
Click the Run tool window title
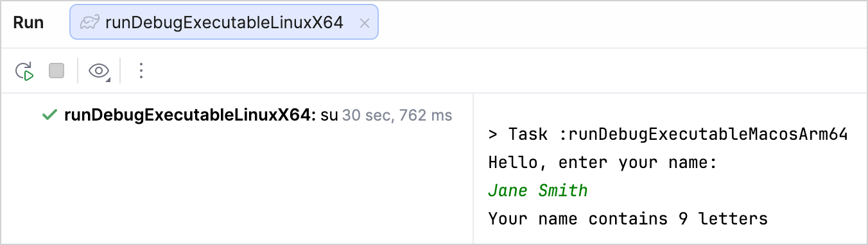[x=29, y=23]
